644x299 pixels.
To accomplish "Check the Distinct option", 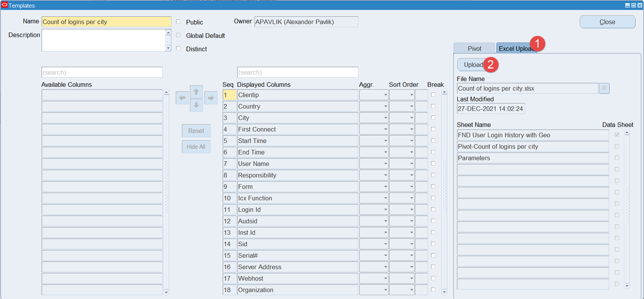I will pos(178,49).
